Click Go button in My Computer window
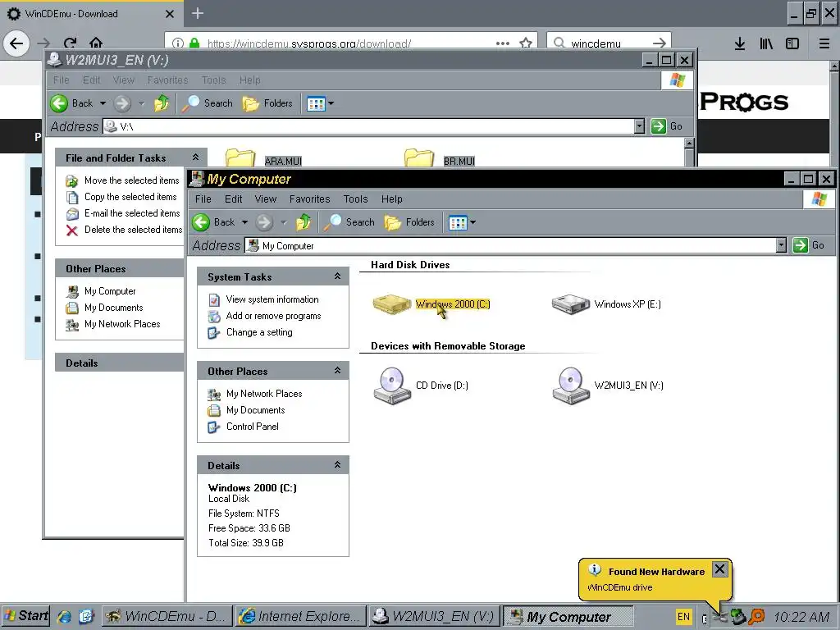Screen dimensions: 840x630 tap(809, 245)
